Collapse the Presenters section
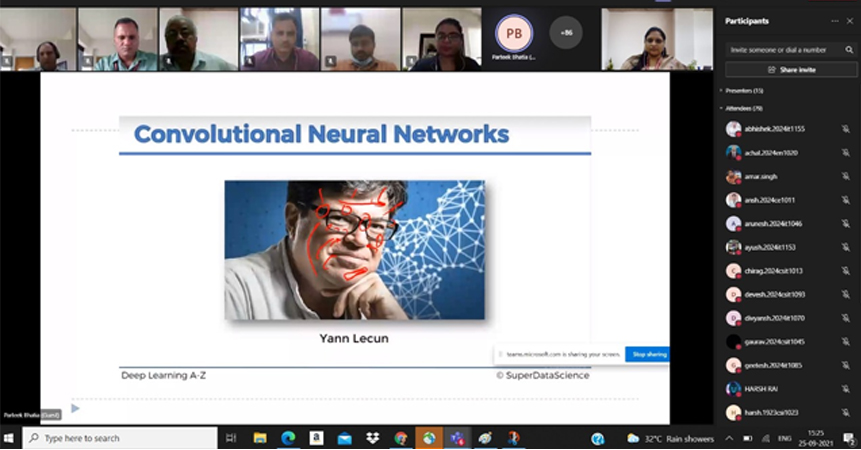Screen dimensions: 861x450 [x=721, y=91]
